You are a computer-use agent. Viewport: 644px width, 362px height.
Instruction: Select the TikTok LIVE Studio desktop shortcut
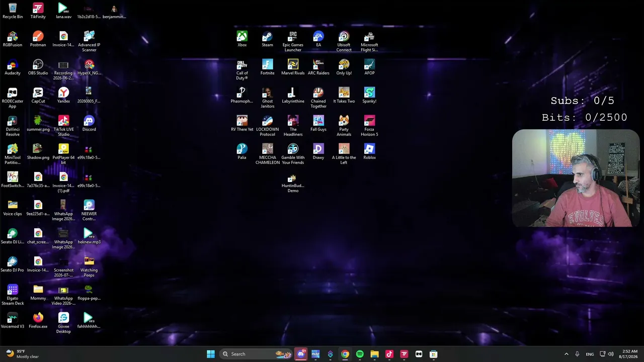pyautogui.click(x=63, y=126)
